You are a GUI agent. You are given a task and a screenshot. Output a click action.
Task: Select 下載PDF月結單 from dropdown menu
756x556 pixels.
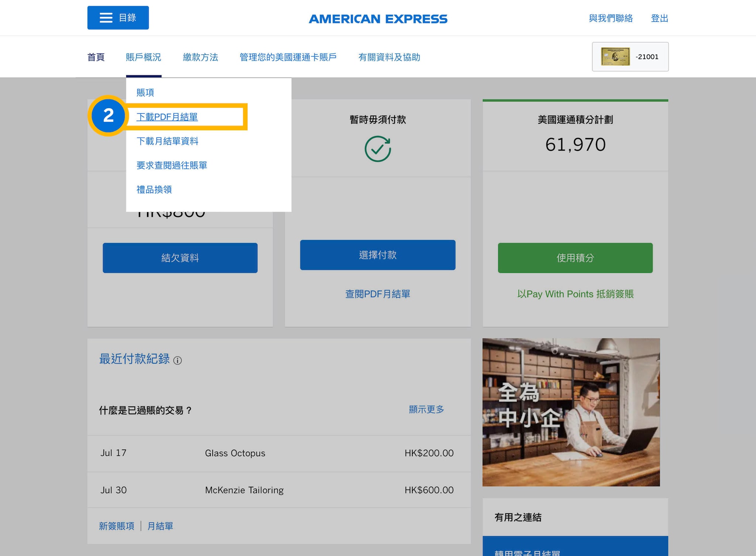(167, 117)
